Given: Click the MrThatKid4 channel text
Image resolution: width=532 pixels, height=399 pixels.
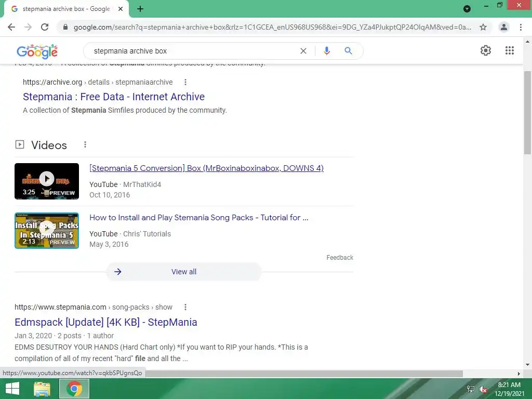Looking at the screenshot, I should click(x=142, y=184).
